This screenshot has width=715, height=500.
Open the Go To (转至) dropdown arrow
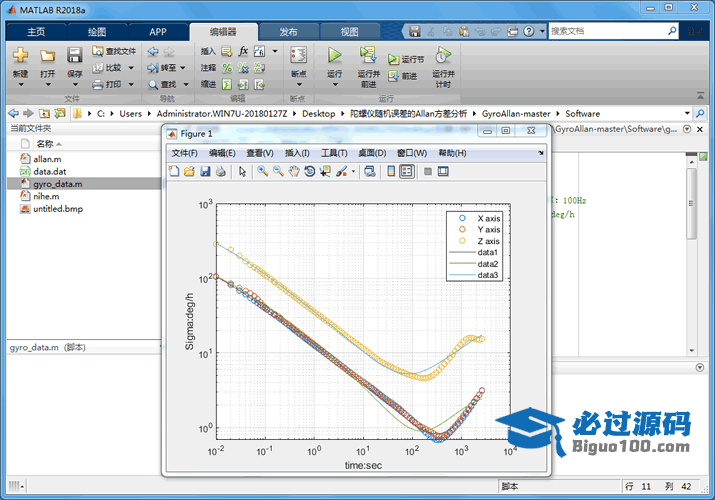[x=183, y=68]
